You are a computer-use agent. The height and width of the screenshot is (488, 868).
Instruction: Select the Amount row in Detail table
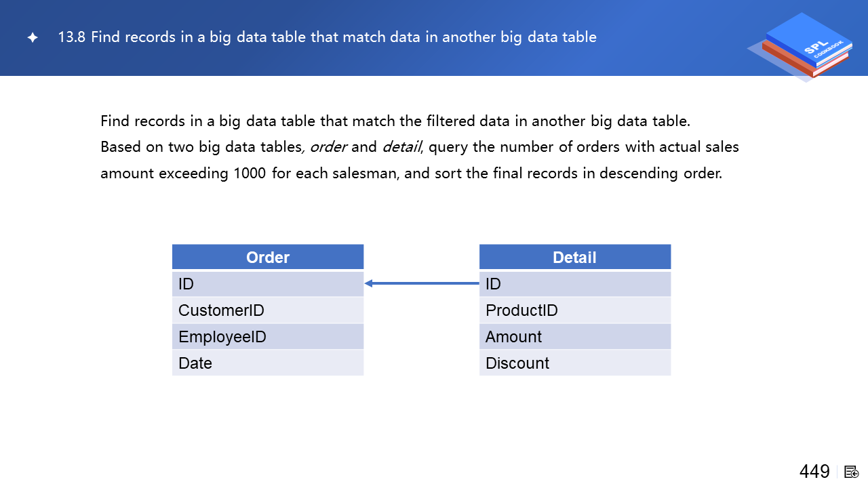pos(574,337)
